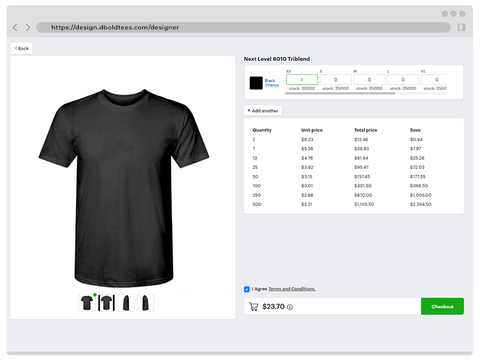Image resolution: width=480 pixels, height=362 pixels.
Task: Click the Quantity column header
Action: point(262,130)
